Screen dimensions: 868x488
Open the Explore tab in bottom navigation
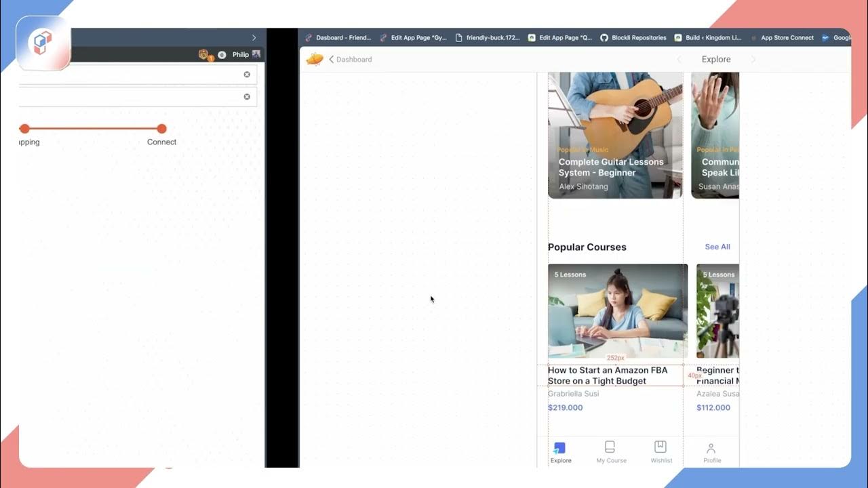point(561,453)
